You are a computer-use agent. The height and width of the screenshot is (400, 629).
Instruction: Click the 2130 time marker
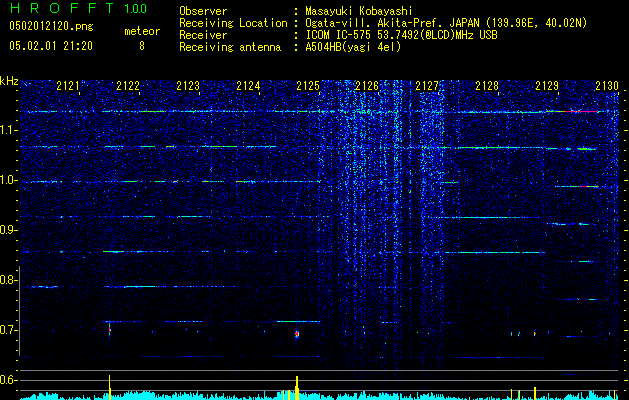pos(607,86)
